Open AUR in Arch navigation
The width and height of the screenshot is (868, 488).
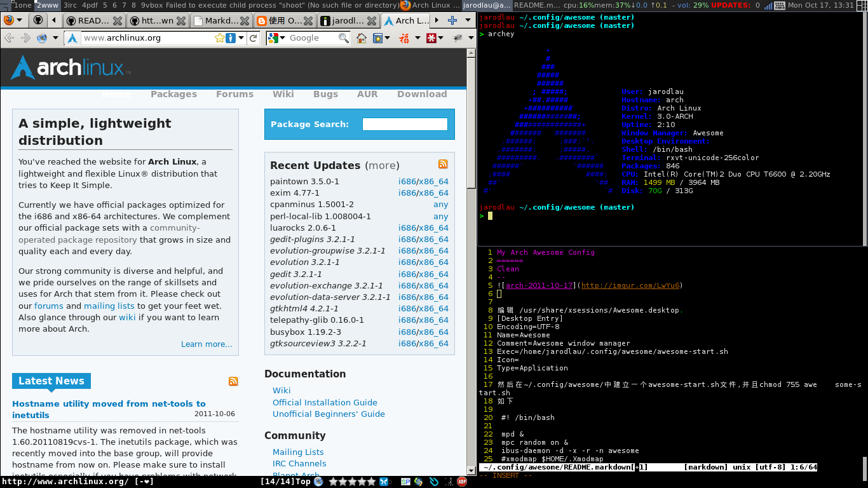pos(367,94)
